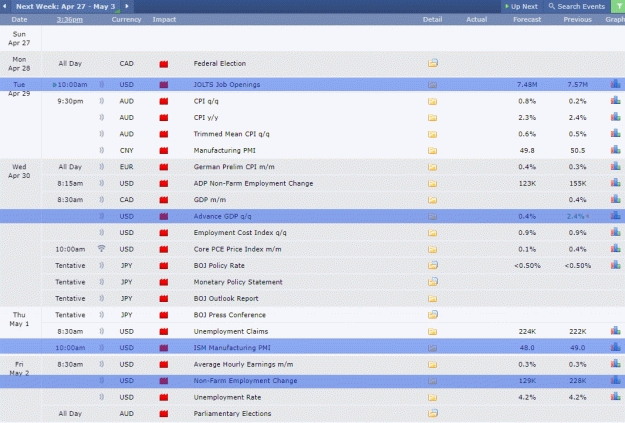Show graph for Unemployment Rate

(x=615, y=397)
